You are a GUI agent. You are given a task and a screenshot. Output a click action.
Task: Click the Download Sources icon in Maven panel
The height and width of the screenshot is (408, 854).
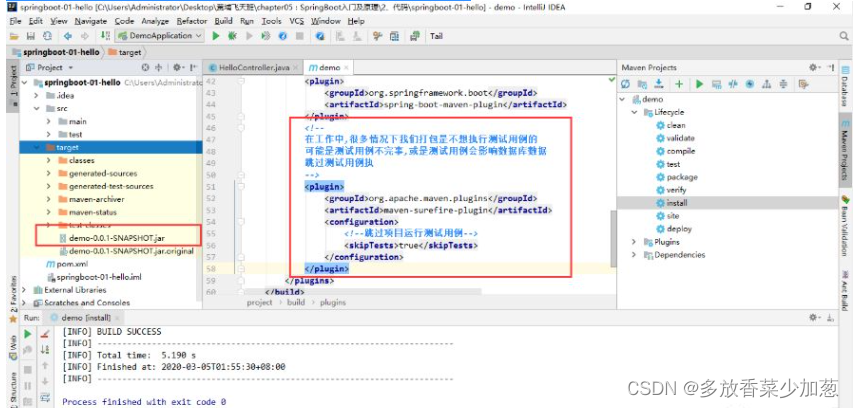[659, 84]
